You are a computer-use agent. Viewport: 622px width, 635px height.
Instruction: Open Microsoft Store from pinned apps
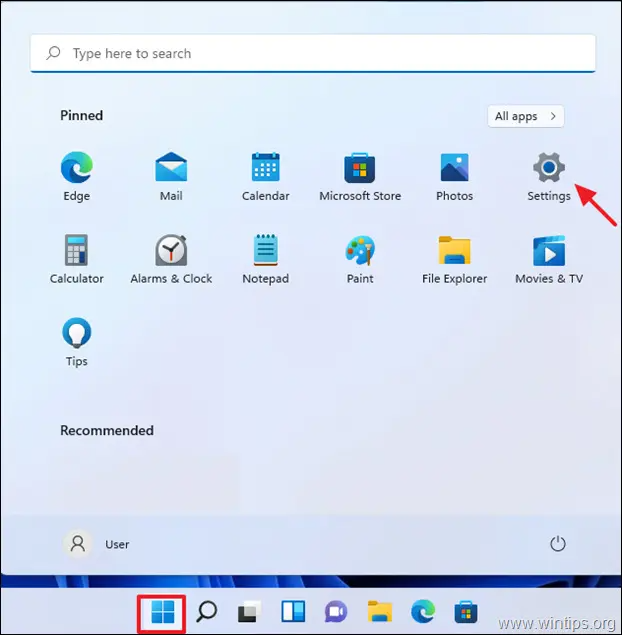(360, 176)
